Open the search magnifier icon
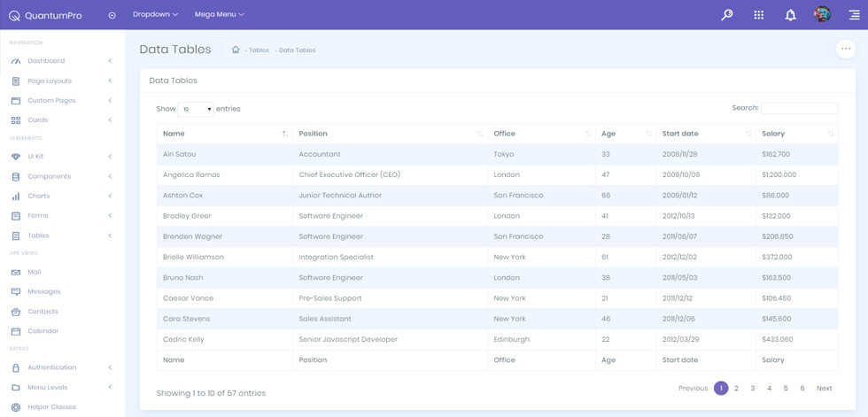Image resolution: width=868 pixels, height=417 pixels. click(x=727, y=15)
